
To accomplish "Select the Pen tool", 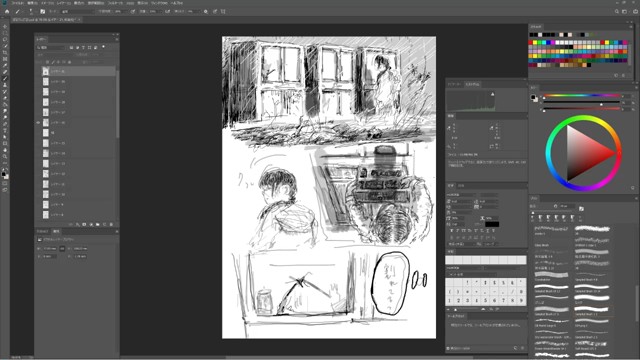I will [5, 124].
